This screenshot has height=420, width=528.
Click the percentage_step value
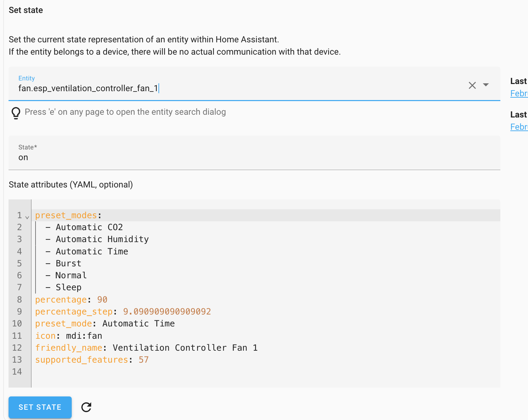167,311
